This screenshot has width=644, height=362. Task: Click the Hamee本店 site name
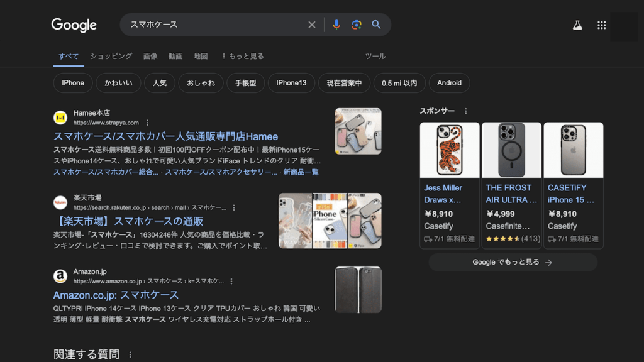coord(92,113)
